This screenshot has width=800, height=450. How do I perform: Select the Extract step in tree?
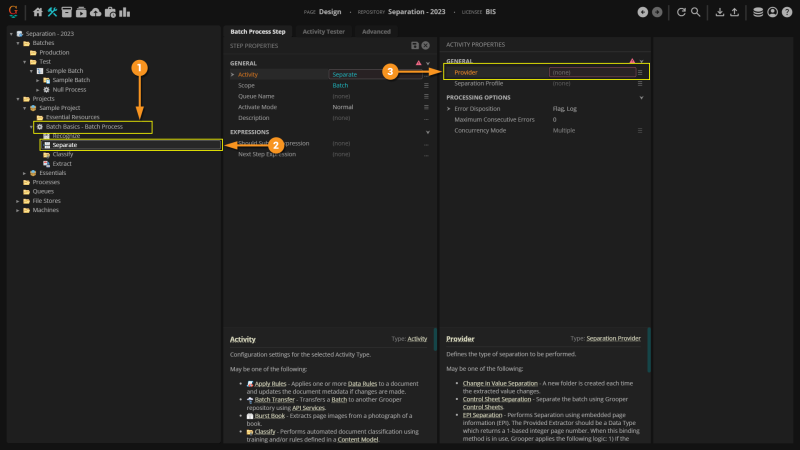[62, 164]
